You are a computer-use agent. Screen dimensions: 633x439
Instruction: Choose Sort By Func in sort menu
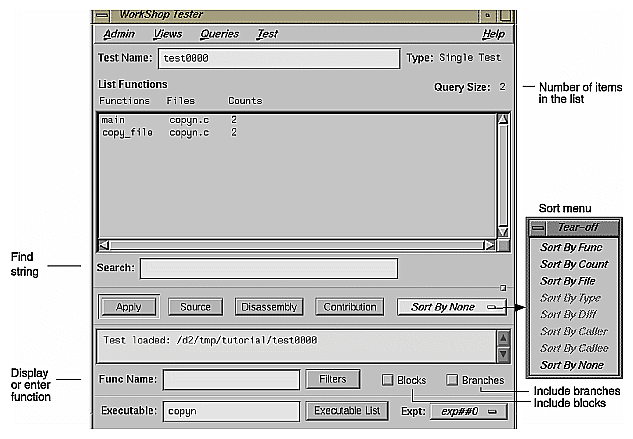[571, 247]
